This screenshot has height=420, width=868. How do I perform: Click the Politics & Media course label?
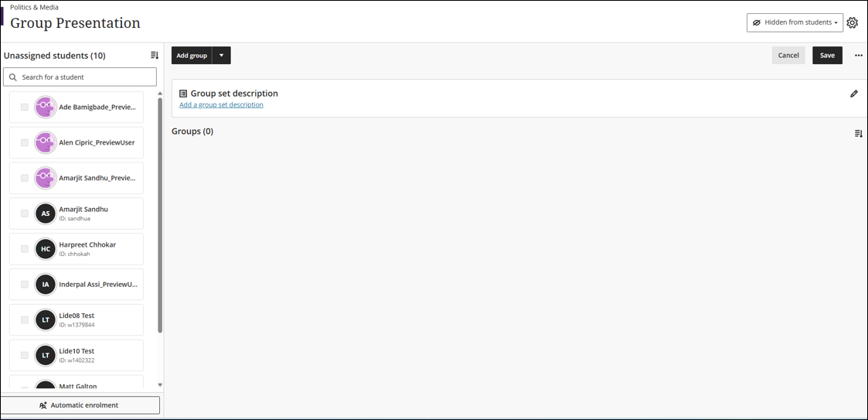click(34, 7)
